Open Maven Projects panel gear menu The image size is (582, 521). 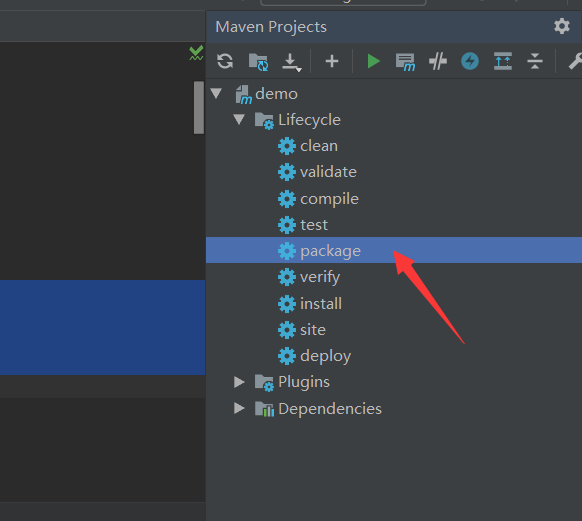coord(562,26)
